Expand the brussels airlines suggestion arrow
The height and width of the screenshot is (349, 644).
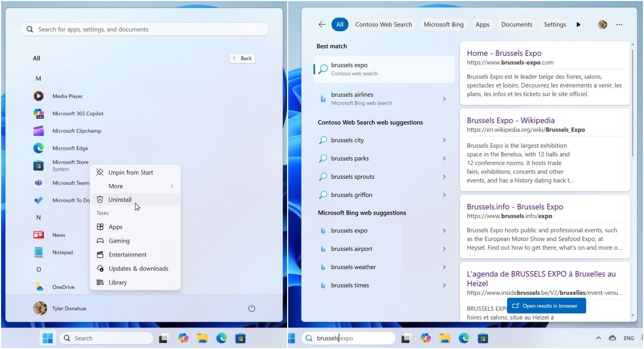[444, 98]
